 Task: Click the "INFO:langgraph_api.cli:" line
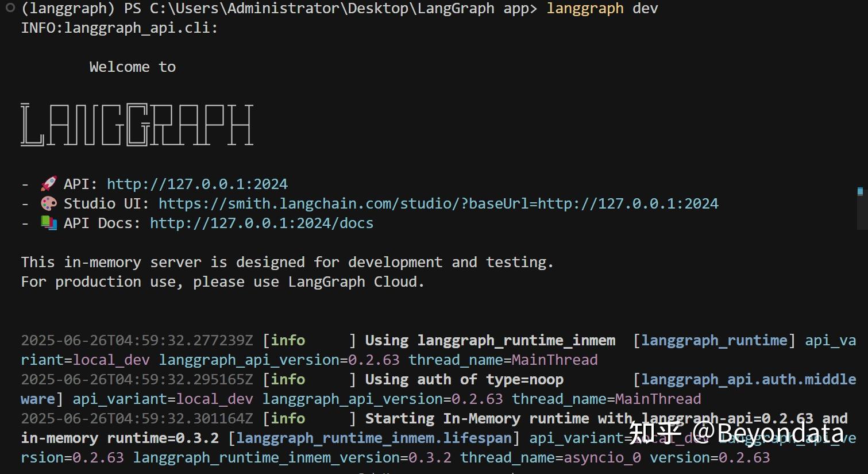point(119,28)
